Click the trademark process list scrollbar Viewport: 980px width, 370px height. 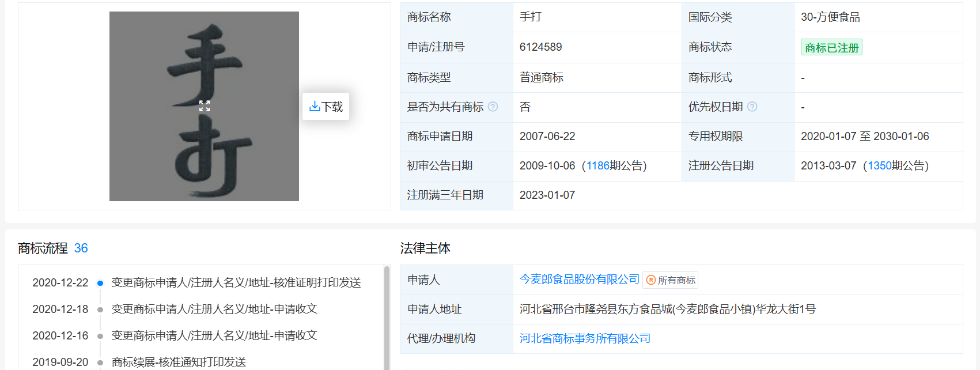387,317
